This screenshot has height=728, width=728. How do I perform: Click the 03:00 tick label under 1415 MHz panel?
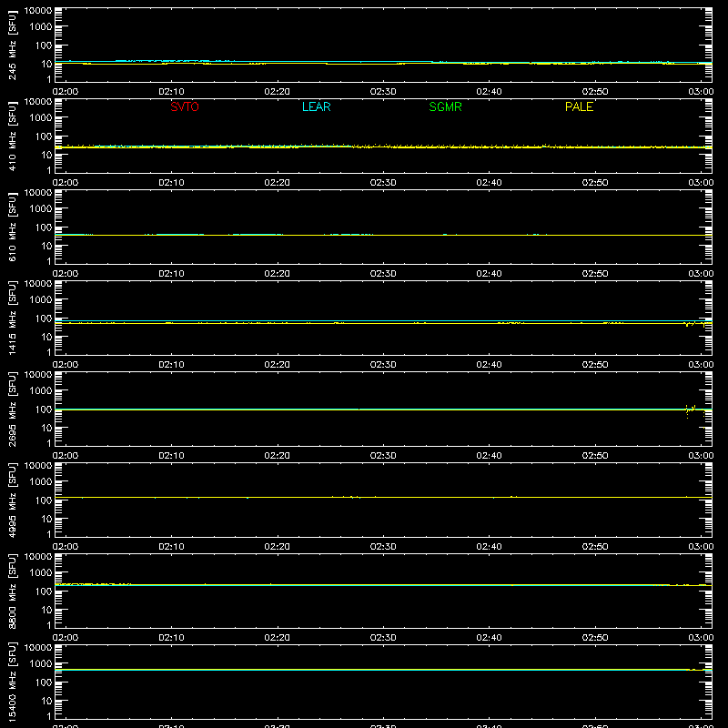click(x=701, y=365)
